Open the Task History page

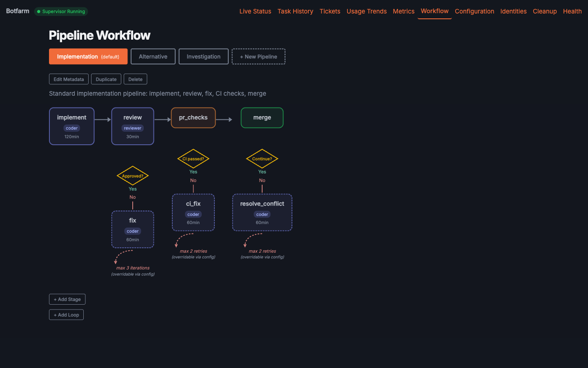click(295, 11)
